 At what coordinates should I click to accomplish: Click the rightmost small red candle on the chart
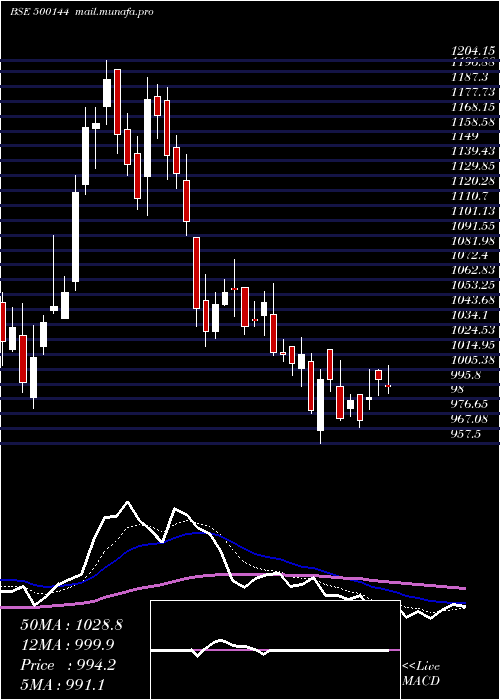(388, 386)
